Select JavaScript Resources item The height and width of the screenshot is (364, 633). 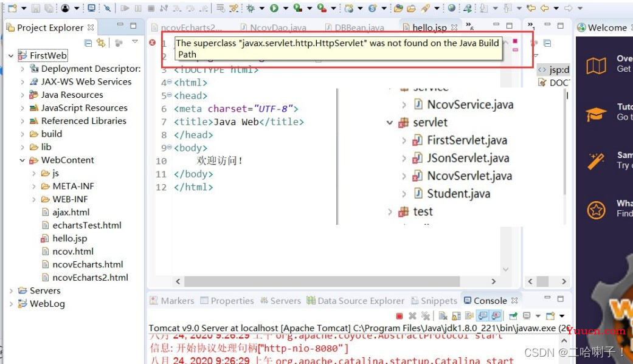point(78,108)
